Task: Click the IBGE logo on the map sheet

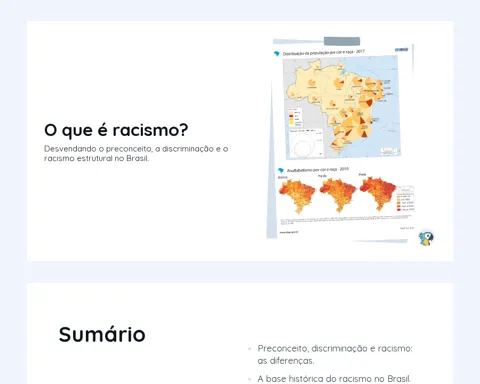Action: 401,50
